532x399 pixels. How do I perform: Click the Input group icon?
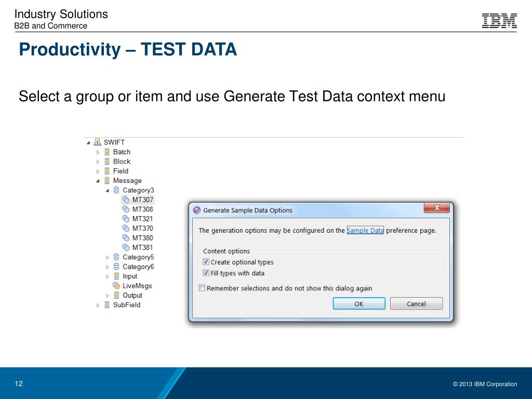[x=116, y=276]
